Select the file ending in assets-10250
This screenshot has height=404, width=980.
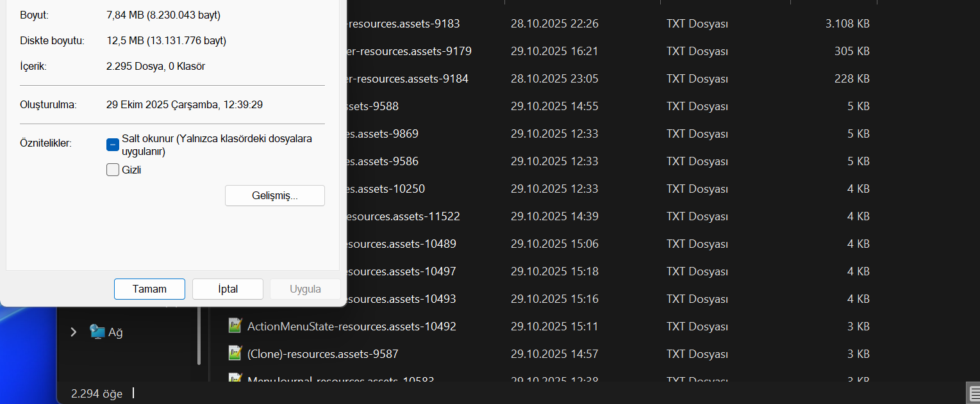(x=386, y=189)
